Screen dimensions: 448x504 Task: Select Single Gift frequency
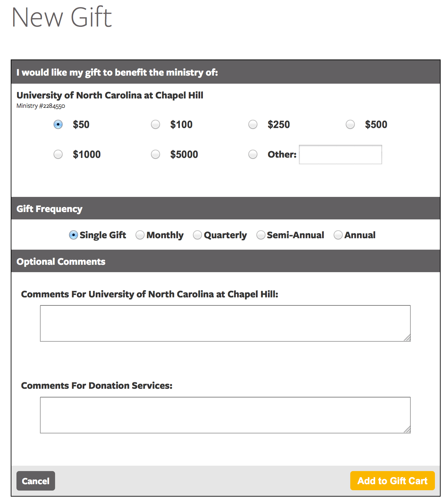point(73,235)
